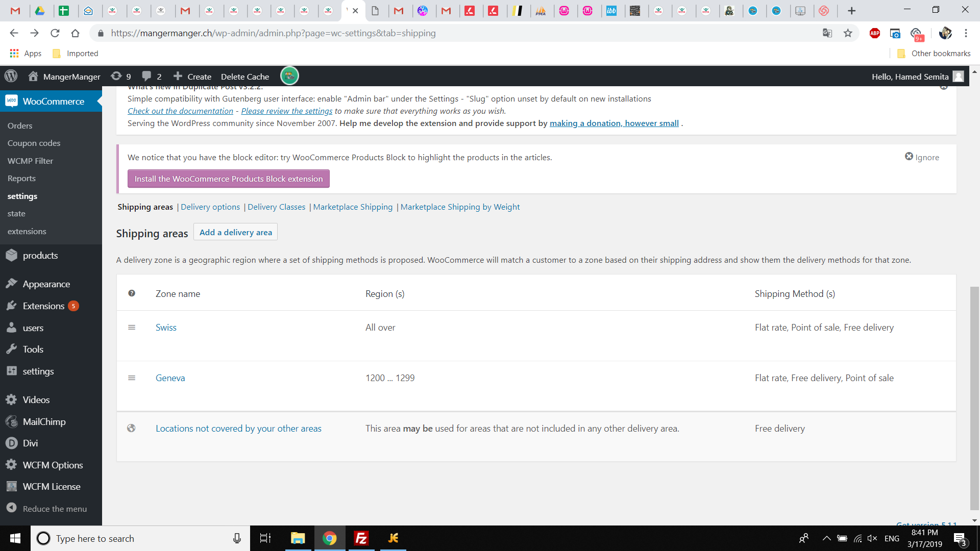Open the Windows notification center
Screen dimensions: 980x551
tap(960, 538)
